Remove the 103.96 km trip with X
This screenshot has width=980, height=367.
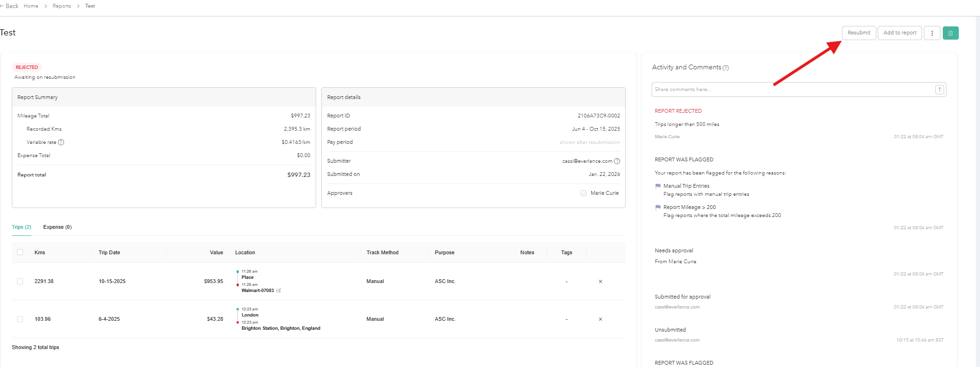pyautogui.click(x=600, y=319)
